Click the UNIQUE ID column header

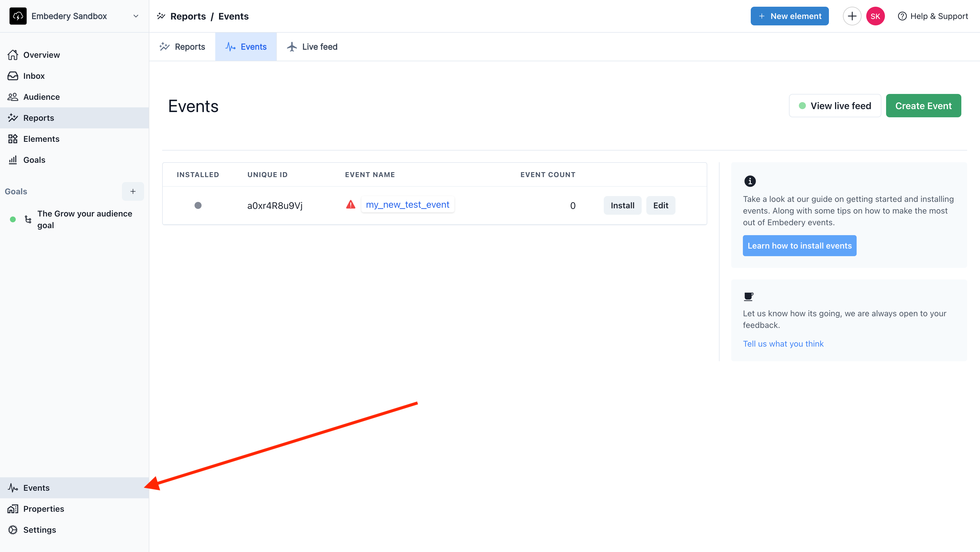tap(267, 175)
